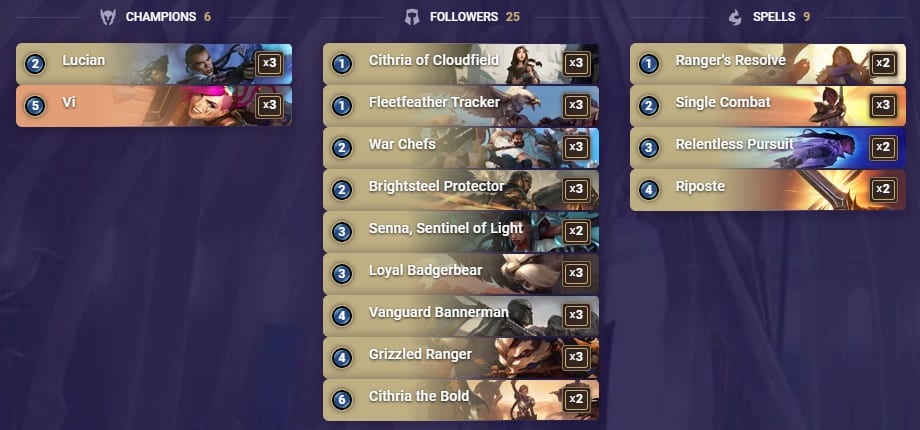Screen dimensions: 920x430
Task: Click the x3 count badge on Lucian
Action: pyautogui.click(x=269, y=63)
